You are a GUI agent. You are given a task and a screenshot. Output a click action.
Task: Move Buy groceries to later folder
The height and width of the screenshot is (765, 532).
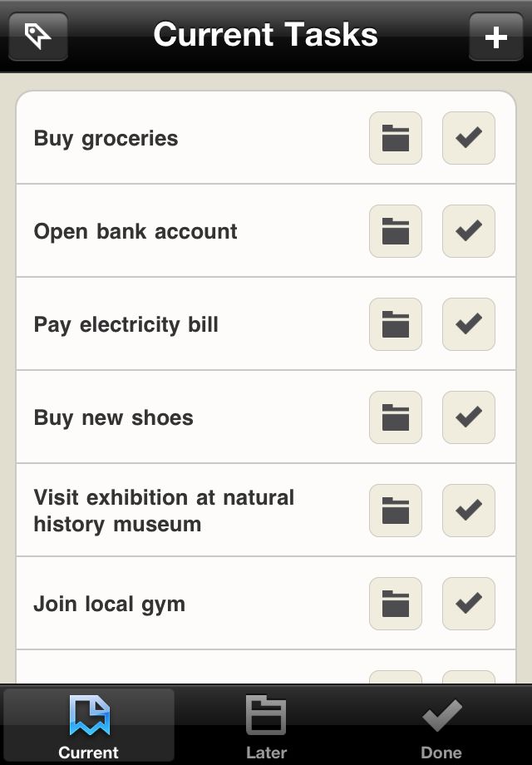click(396, 138)
